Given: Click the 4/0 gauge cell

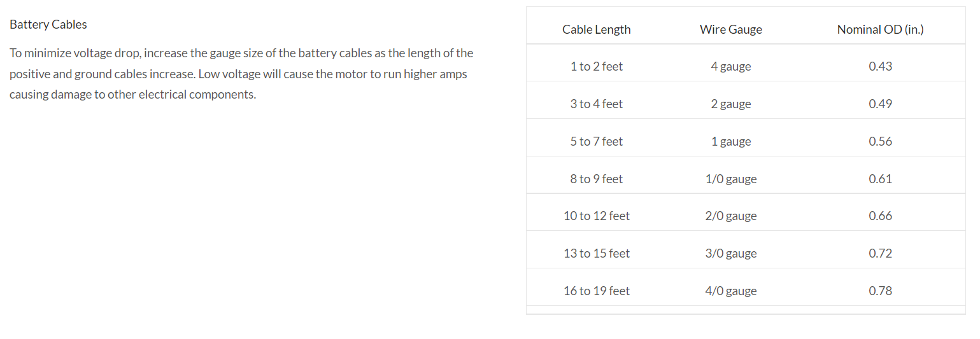Looking at the screenshot, I should pos(730,291).
